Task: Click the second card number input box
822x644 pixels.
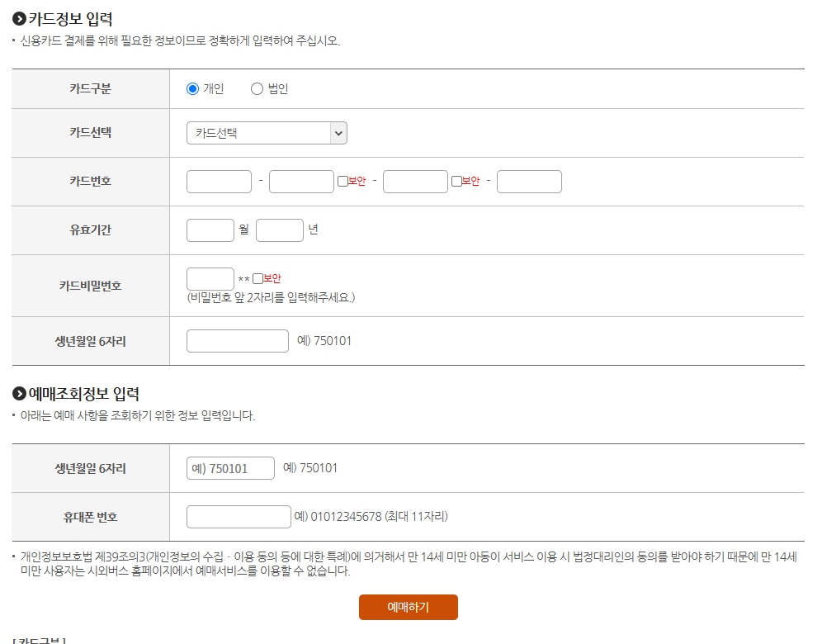Action: click(300, 181)
